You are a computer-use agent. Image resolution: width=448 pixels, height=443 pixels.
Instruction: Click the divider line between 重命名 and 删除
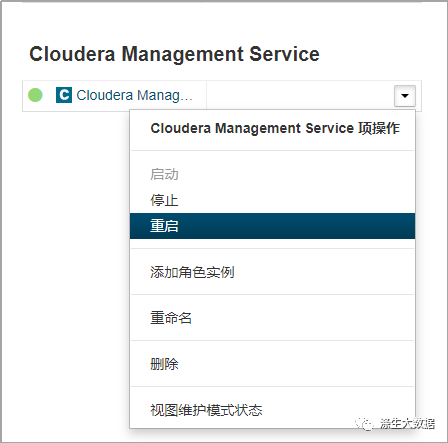[x=272, y=341]
